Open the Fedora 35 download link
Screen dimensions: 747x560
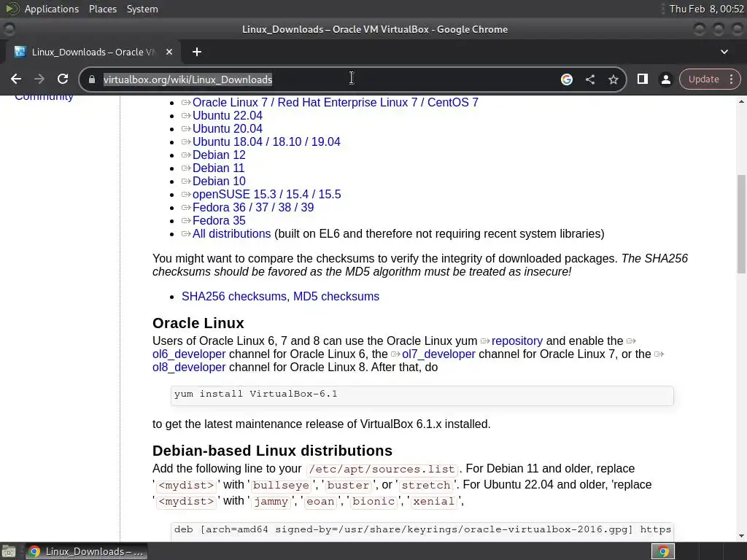pyautogui.click(x=219, y=220)
